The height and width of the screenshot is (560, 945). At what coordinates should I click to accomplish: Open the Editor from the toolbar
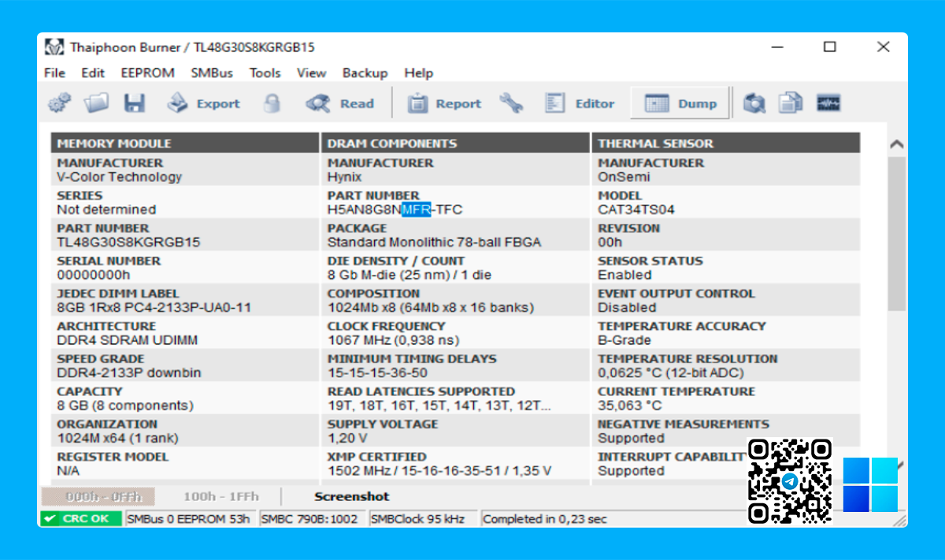click(x=580, y=103)
